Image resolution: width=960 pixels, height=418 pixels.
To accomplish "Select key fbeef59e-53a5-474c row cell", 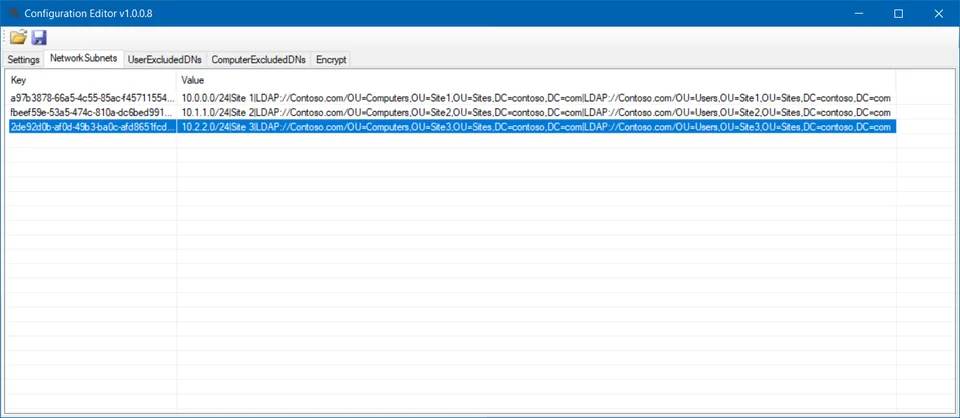I will coord(91,113).
